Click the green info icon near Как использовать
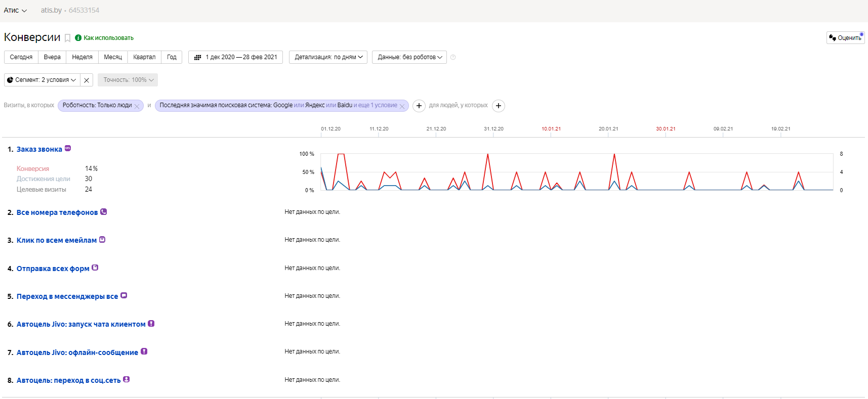This screenshot has width=868, height=399. point(78,37)
